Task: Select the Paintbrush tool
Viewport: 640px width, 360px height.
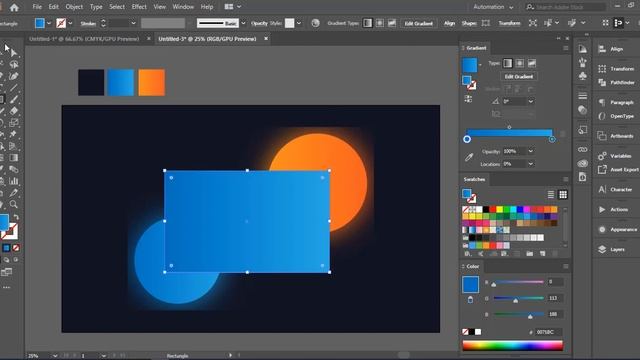Action: click(x=14, y=99)
